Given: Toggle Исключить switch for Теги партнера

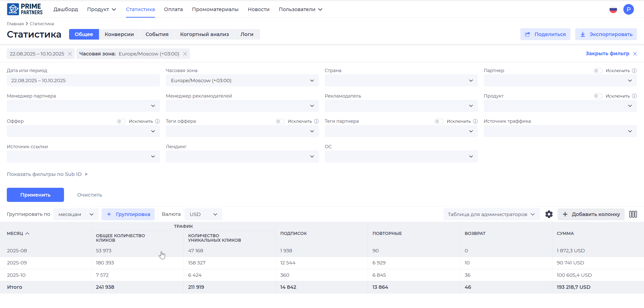Looking at the screenshot, I should point(439,121).
